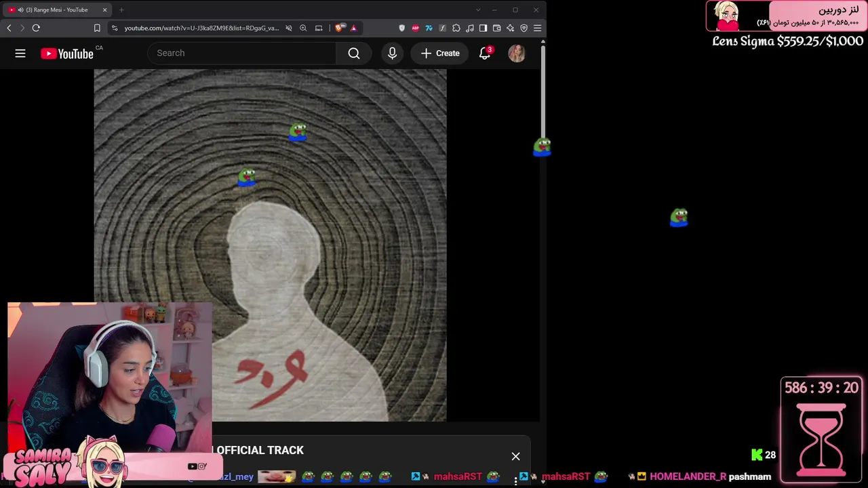Open the account avatar menu
Image resolution: width=868 pixels, height=488 pixels.
click(x=517, y=53)
